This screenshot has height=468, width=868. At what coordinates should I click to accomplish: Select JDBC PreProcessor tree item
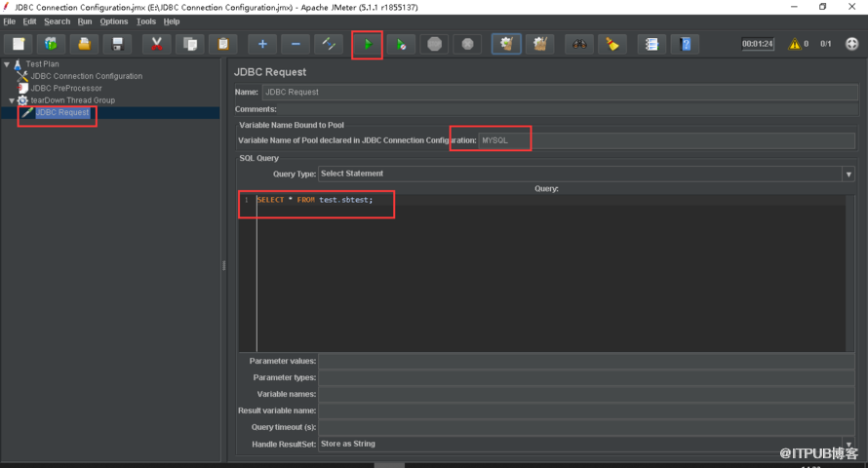pyautogui.click(x=65, y=88)
